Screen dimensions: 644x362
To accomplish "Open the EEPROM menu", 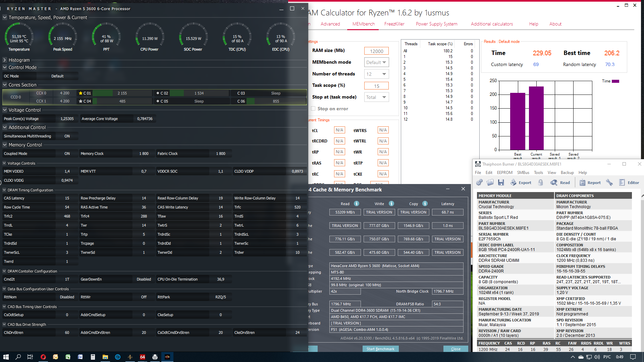I will pyautogui.click(x=504, y=173).
